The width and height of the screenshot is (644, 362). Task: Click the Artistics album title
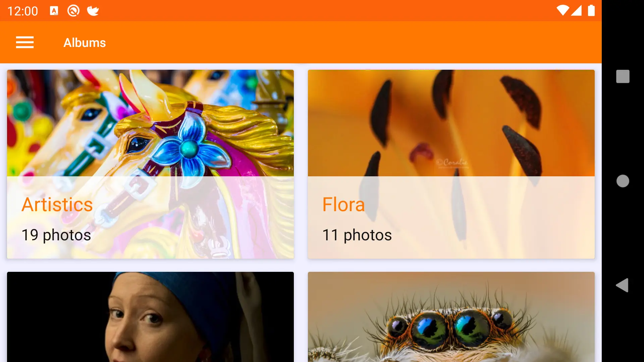point(57,204)
